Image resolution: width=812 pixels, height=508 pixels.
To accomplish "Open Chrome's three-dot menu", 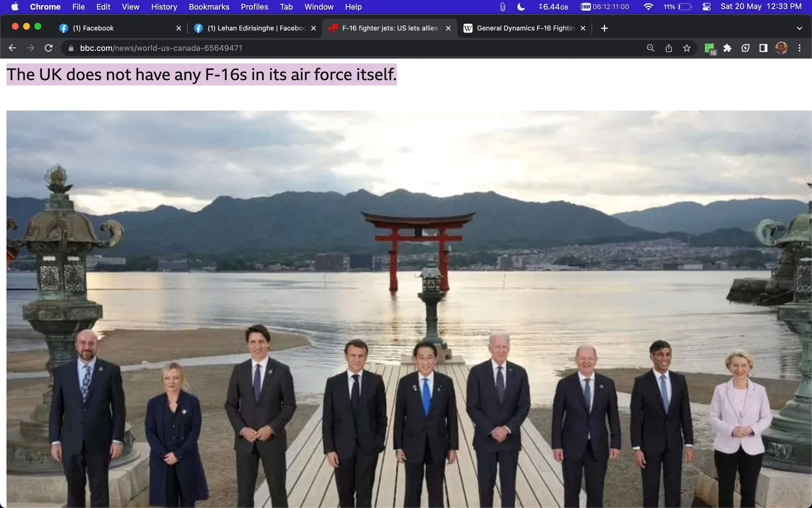I will click(800, 48).
